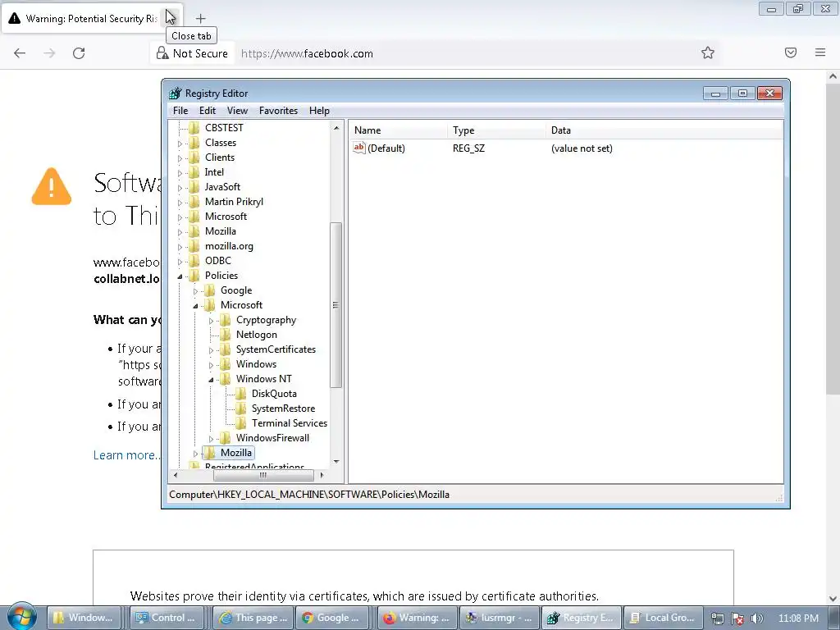Collapse the Windows NT key
840x630 pixels.
click(211, 380)
